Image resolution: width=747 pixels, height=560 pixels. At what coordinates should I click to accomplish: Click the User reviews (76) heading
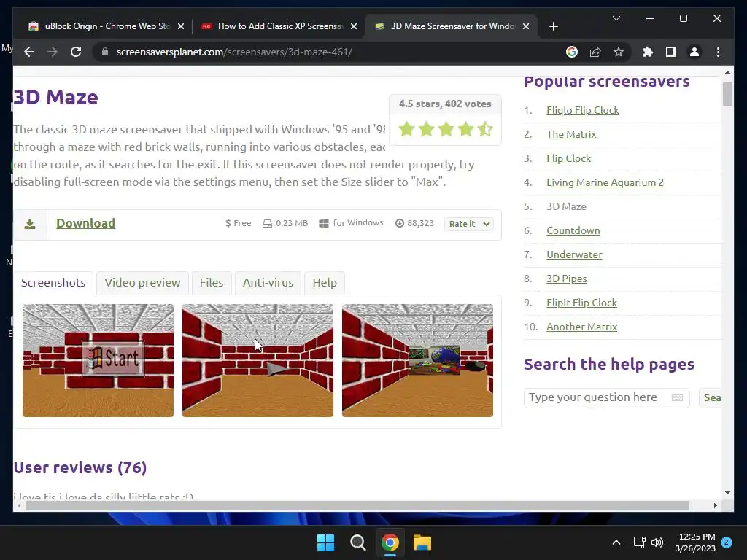(x=80, y=467)
